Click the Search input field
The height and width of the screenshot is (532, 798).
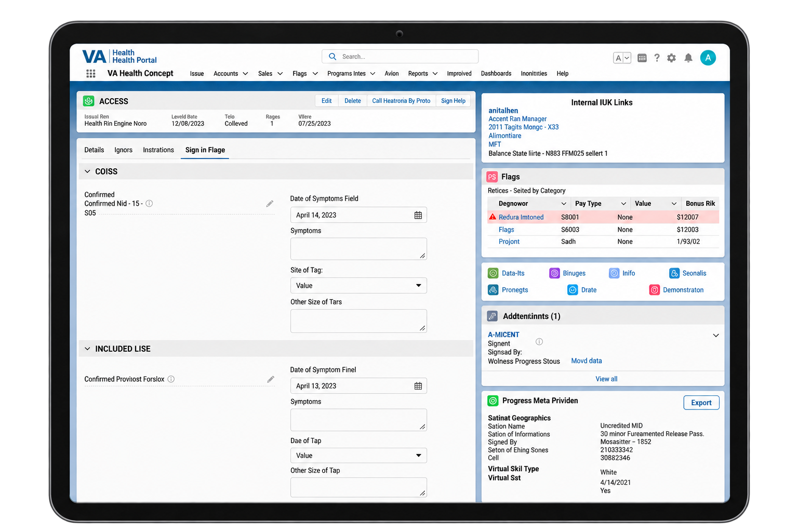(400, 57)
